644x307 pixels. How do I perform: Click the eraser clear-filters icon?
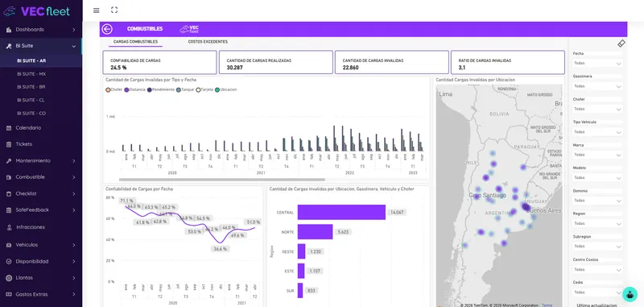point(621,44)
